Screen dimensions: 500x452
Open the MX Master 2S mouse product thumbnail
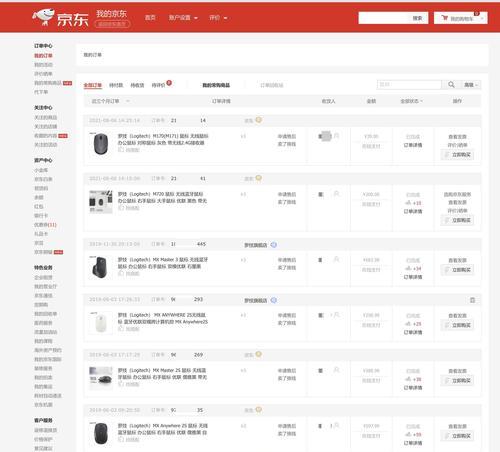tap(101, 378)
